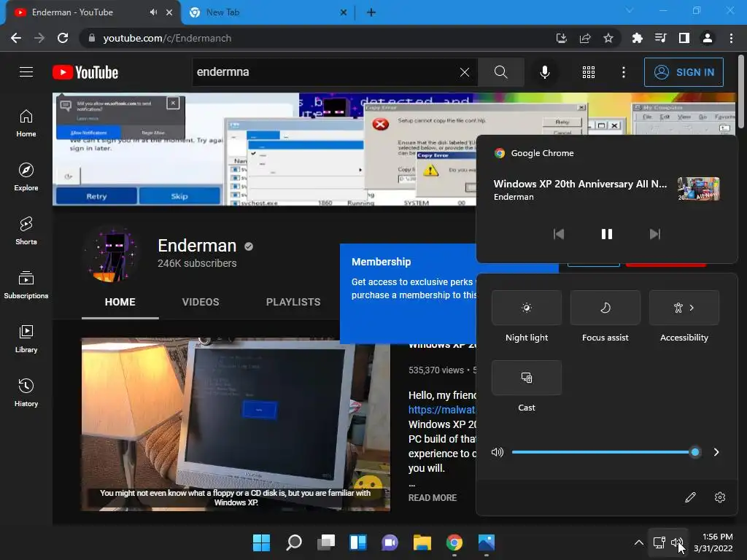Open all settings gear in quick panel
Screen dimensions: 747x560
tap(720, 497)
